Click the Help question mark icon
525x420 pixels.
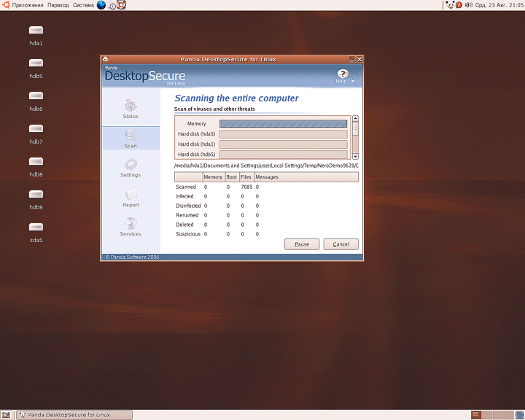click(343, 74)
